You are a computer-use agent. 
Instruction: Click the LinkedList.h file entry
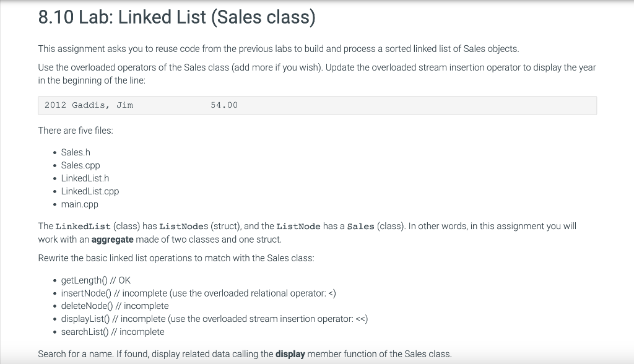coord(85,178)
